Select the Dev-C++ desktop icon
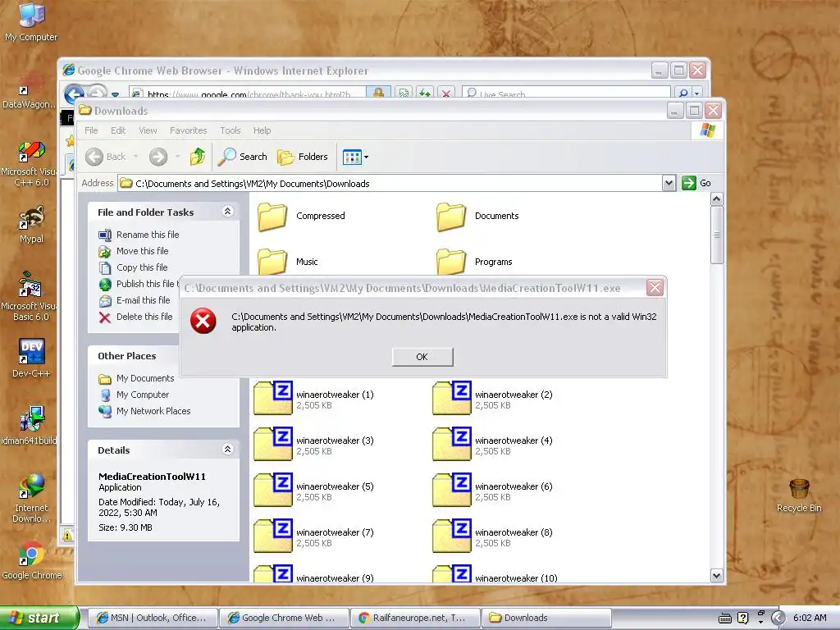Image resolution: width=840 pixels, height=630 pixels. [x=31, y=358]
